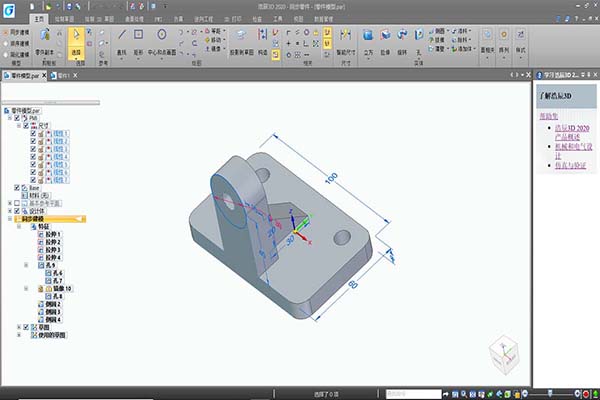Select the Rectangle (矩形) sketch tool
Image resolution: width=600 pixels, height=400 pixels.
click(139, 35)
